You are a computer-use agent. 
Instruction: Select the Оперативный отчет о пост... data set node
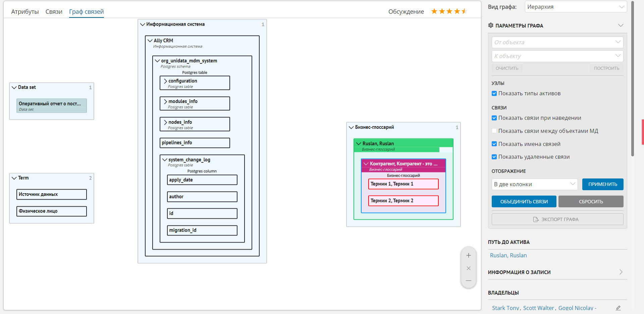[x=52, y=106]
